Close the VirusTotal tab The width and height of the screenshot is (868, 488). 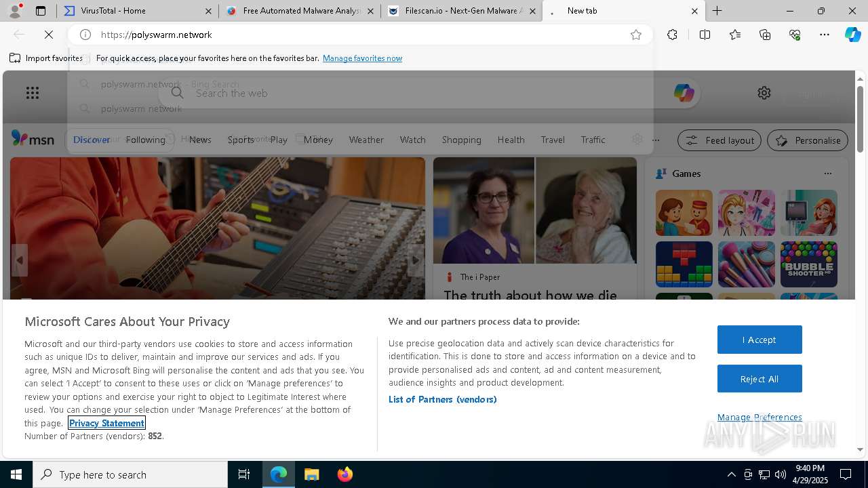pos(208,11)
